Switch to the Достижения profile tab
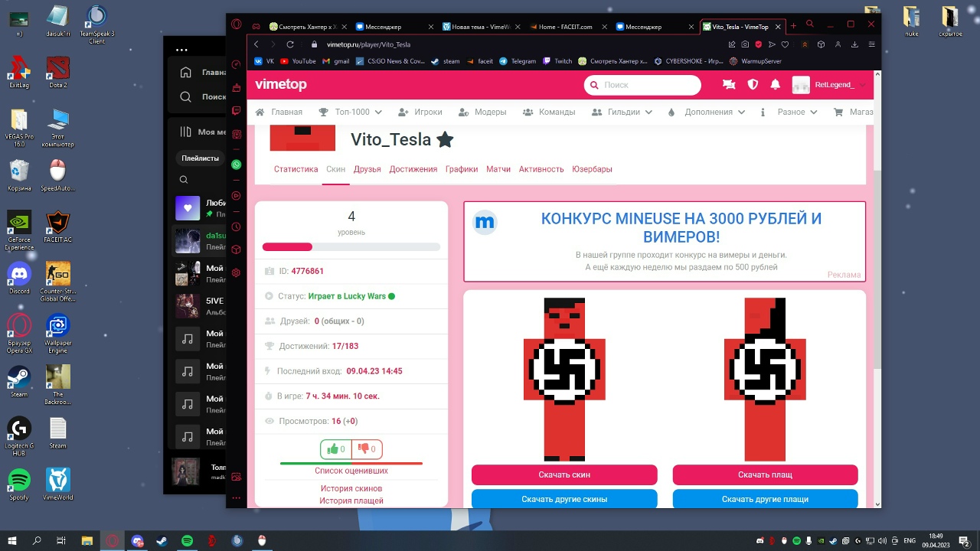980x551 pixels. click(413, 169)
